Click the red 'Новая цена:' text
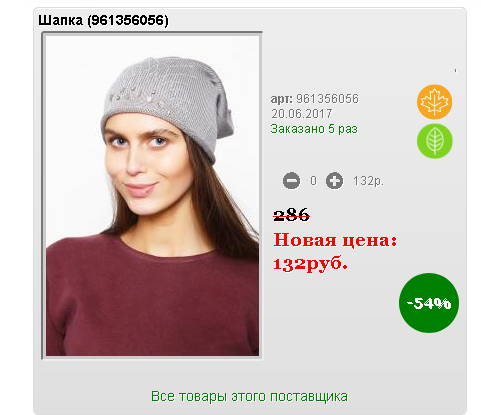 335,240
